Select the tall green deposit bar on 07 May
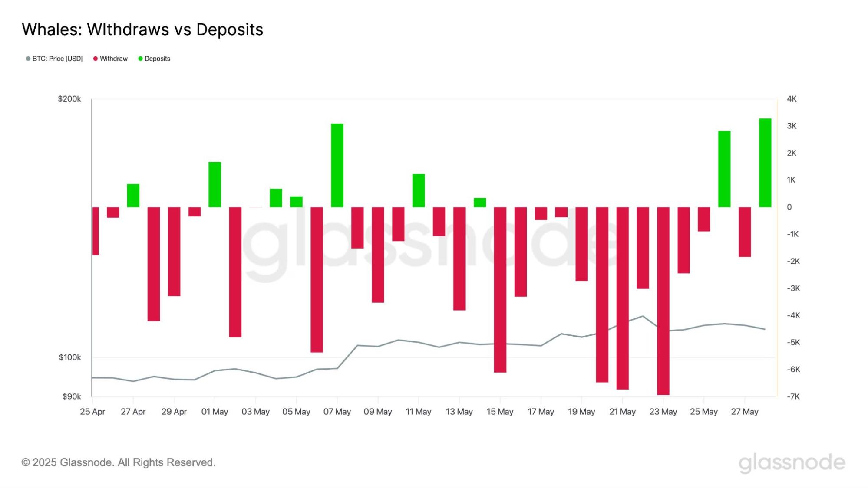This screenshot has width=868, height=488. click(x=337, y=165)
